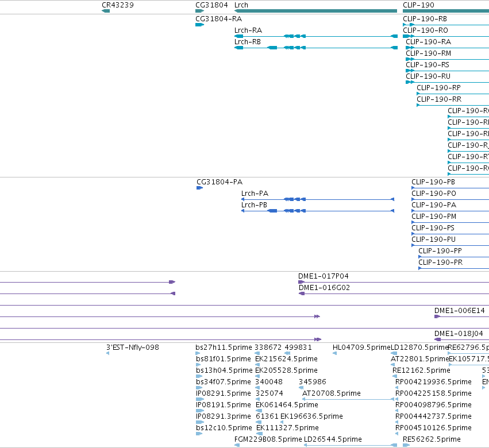Click clone label DME1-016G02
The image size is (489, 448).
324,288
